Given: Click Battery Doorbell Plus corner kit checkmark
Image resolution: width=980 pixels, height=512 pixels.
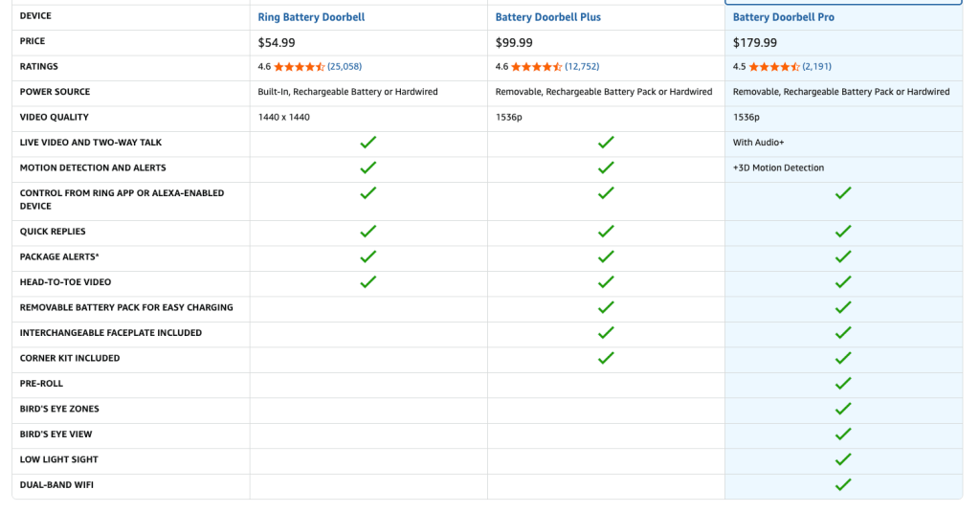Looking at the screenshot, I should pos(605,358).
